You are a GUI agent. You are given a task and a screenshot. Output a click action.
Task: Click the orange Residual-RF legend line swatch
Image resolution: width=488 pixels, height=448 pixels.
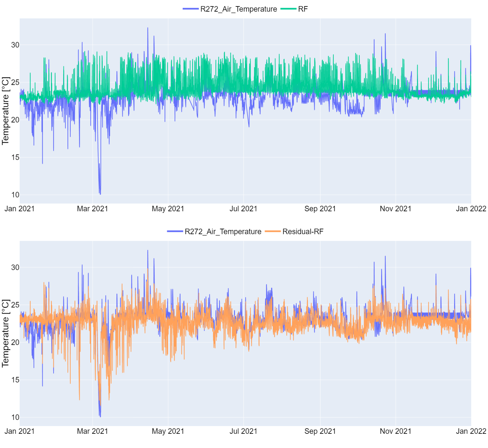click(273, 232)
